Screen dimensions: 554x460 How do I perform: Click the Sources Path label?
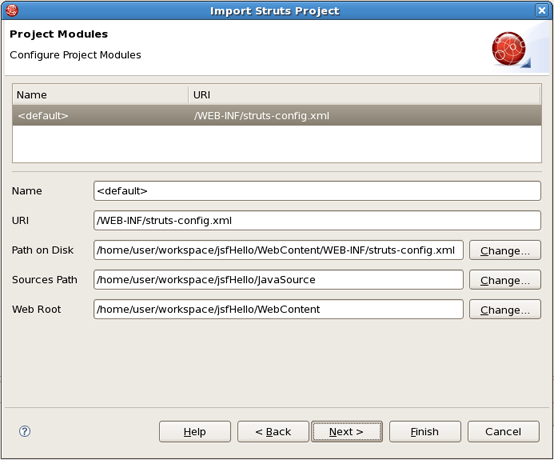coord(45,280)
